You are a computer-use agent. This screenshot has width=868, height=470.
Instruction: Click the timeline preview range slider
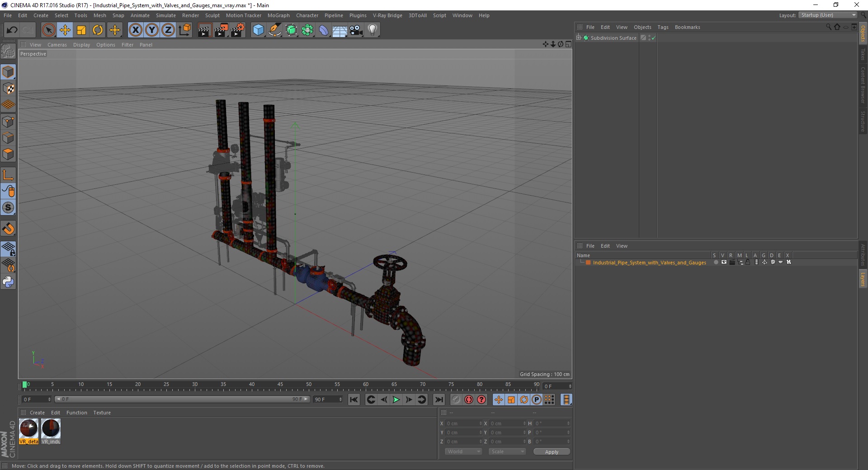pos(182,399)
